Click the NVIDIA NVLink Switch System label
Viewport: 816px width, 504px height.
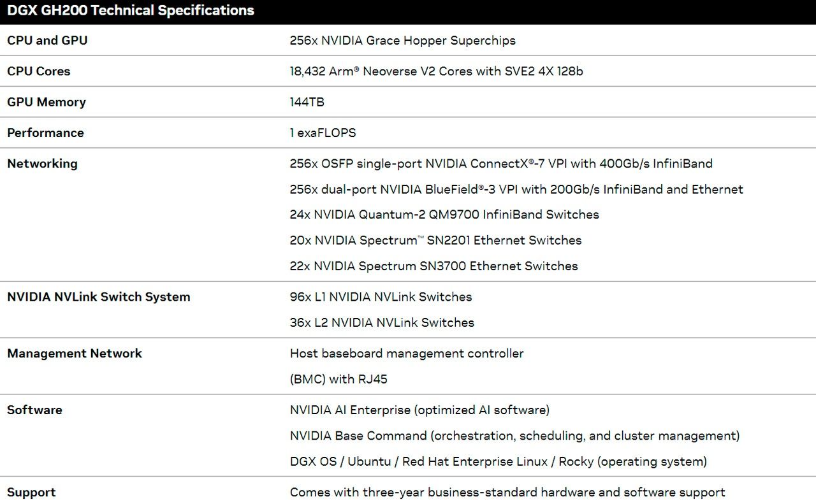click(x=99, y=296)
